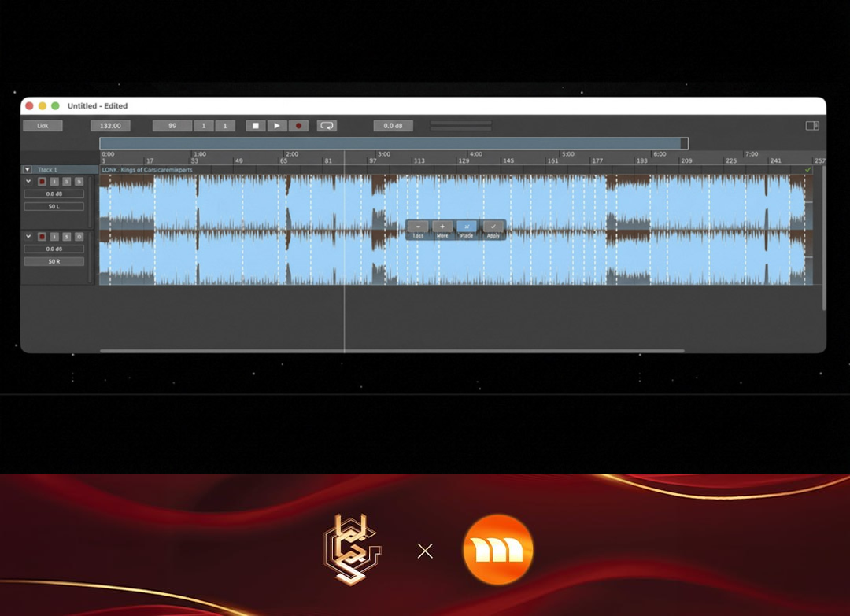Click the 3:00 mark on the time ruler

384,154
